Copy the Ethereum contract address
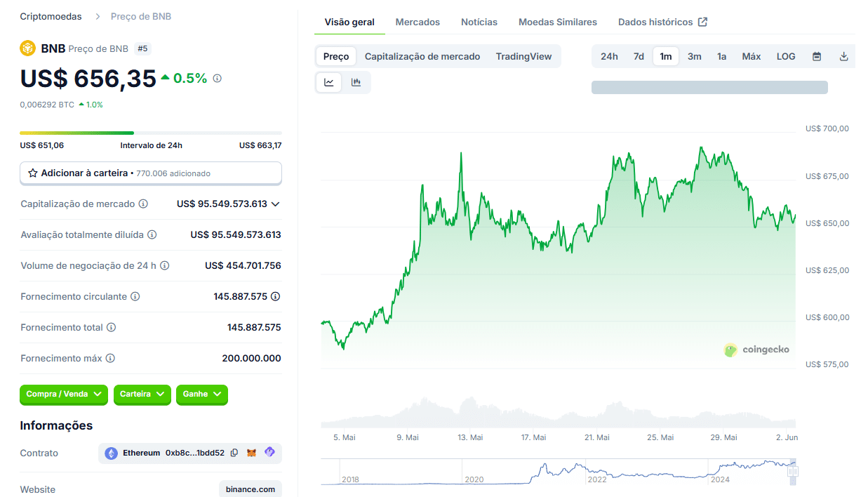868x497 pixels. pos(234,453)
